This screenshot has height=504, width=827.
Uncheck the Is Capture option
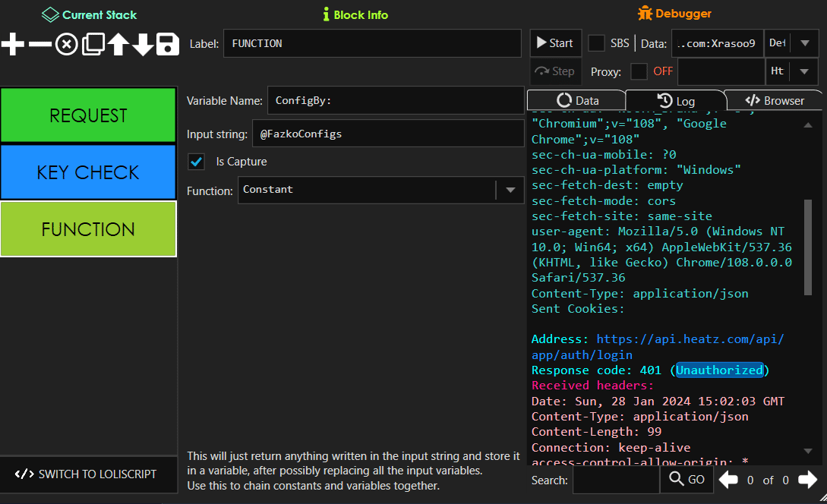pyautogui.click(x=196, y=162)
